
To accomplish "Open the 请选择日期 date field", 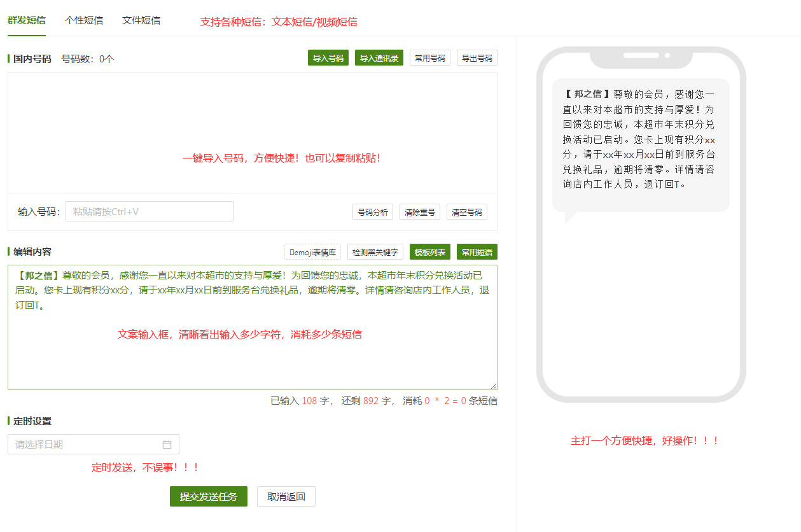I will click(94, 444).
